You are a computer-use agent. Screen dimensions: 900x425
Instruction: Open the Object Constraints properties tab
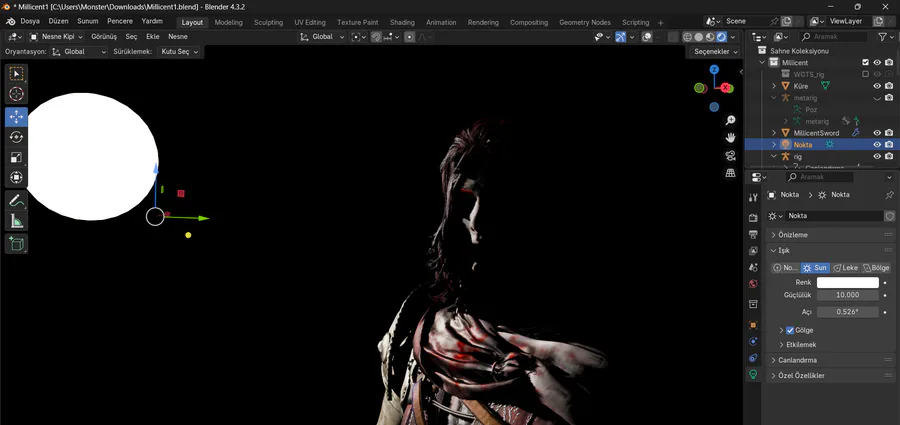[753, 357]
